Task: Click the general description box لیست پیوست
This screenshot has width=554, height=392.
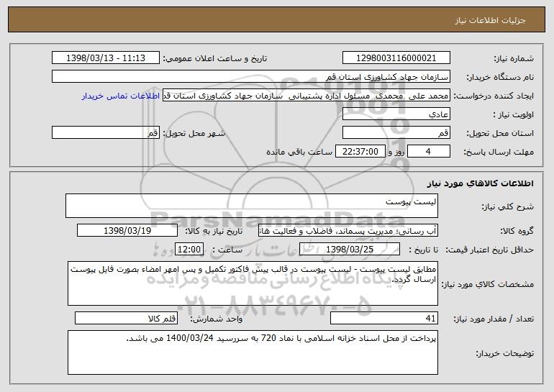Action: pyautogui.click(x=252, y=206)
